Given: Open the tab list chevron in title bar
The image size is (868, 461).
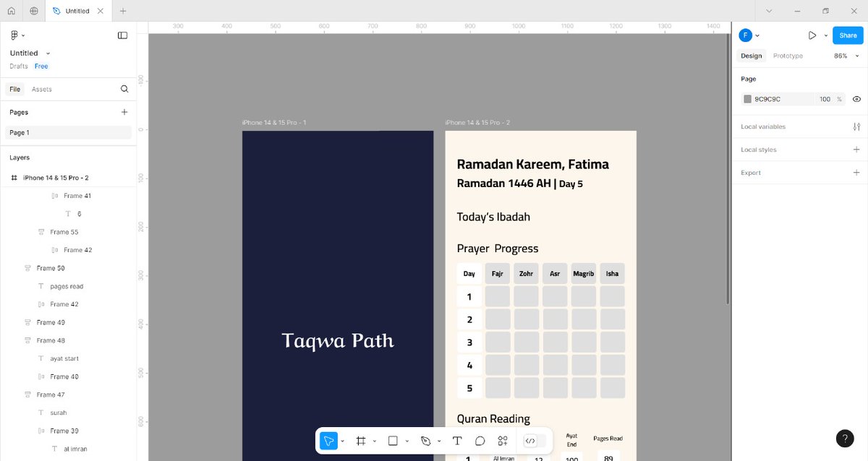Looking at the screenshot, I should 768,11.
